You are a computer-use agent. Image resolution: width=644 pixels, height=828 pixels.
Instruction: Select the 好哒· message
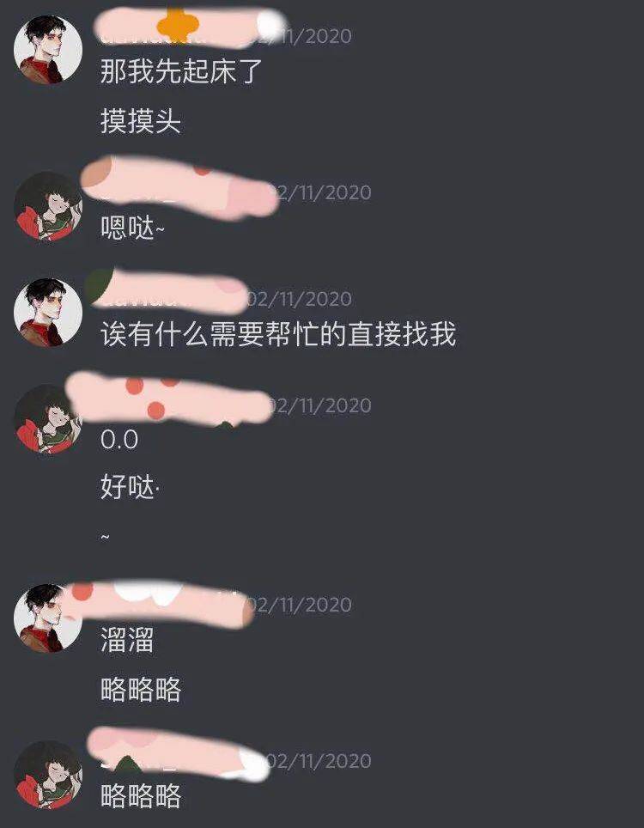(130, 487)
